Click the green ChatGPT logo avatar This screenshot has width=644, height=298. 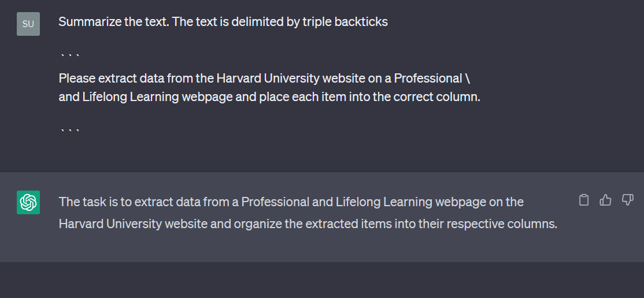pos(28,202)
